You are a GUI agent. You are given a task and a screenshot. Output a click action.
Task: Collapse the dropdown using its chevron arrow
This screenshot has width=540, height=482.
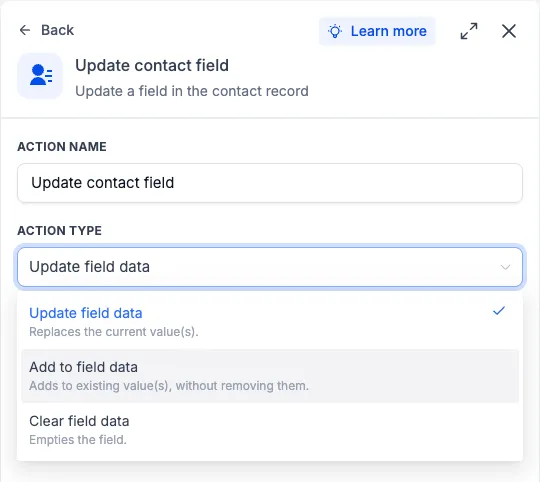coord(505,267)
